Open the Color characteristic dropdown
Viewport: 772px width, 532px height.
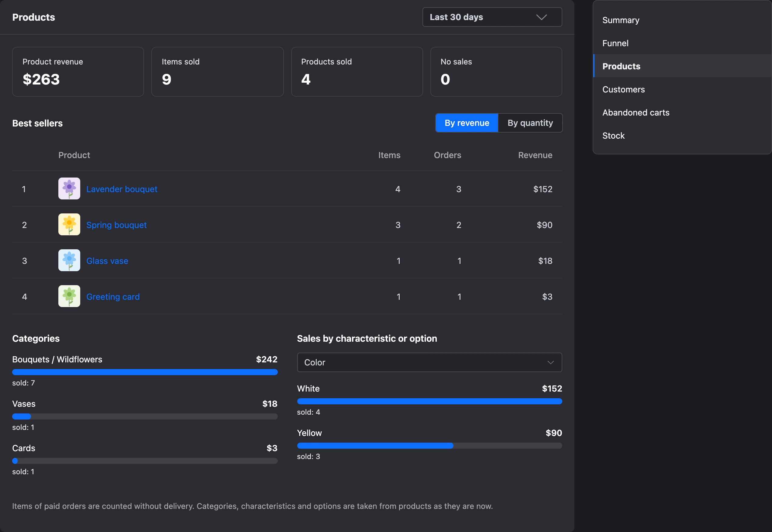(429, 362)
